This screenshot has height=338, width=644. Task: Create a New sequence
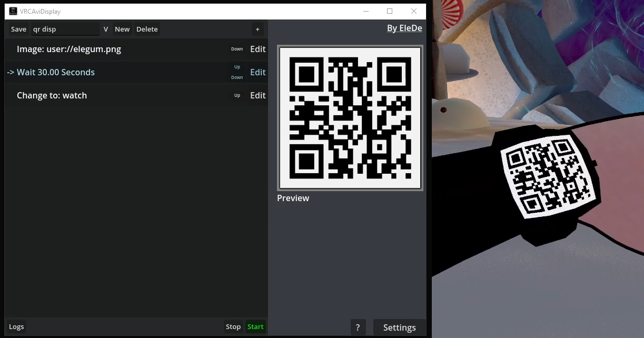122,29
